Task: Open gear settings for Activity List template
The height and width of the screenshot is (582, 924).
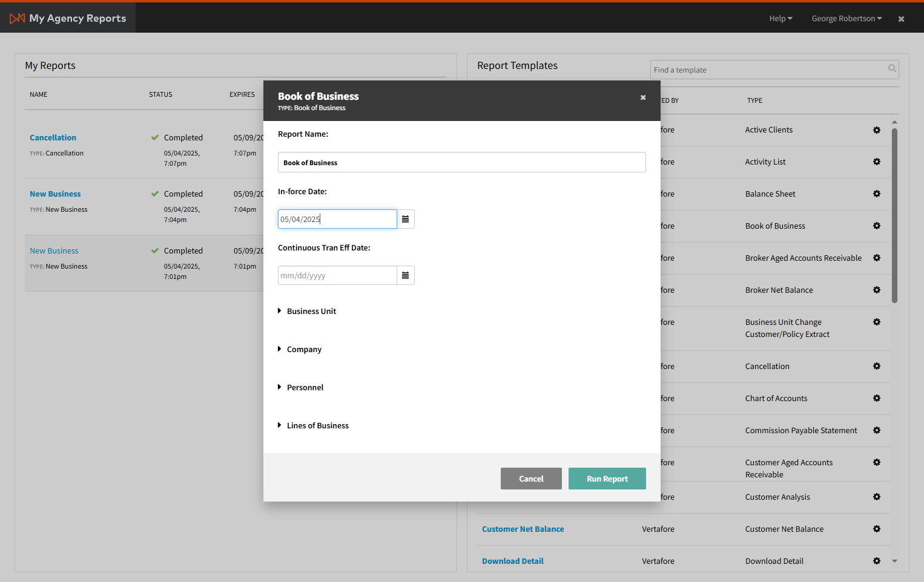Action: pos(877,162)
